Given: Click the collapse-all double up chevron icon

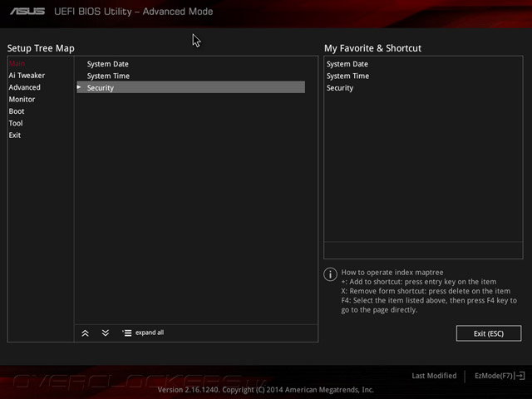Looking at the screenshot, I should (x=85, y=333).
